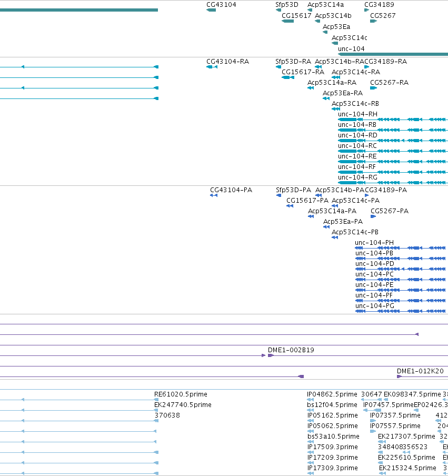
Task: Select the unc-104-RC transcript label
Action: pos(357,146)
